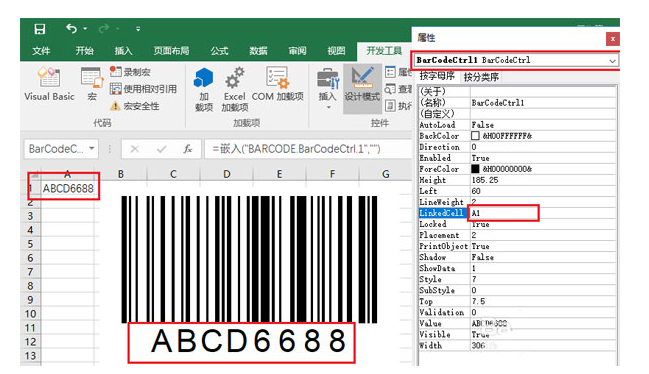Select row 3 header

click(30, 216)
